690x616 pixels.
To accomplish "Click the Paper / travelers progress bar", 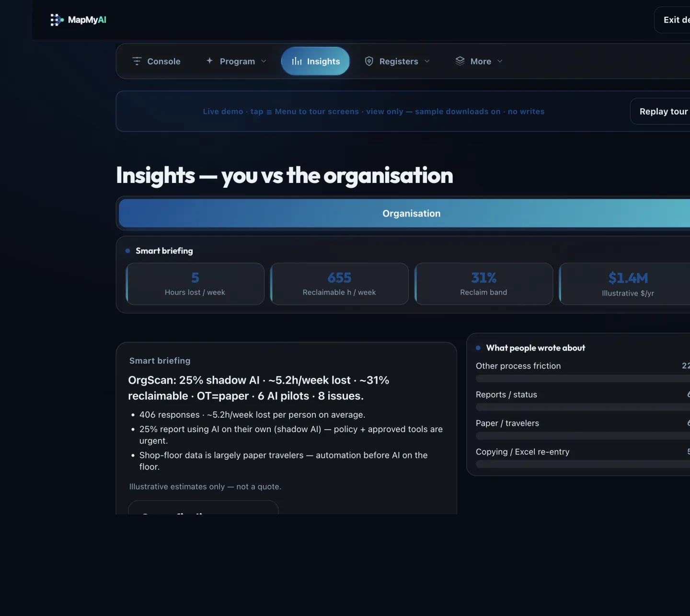I will coord(583,436).
